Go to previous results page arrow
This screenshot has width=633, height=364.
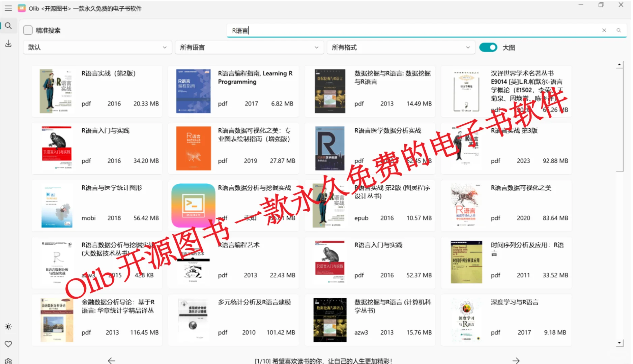[x=111, y=360]
